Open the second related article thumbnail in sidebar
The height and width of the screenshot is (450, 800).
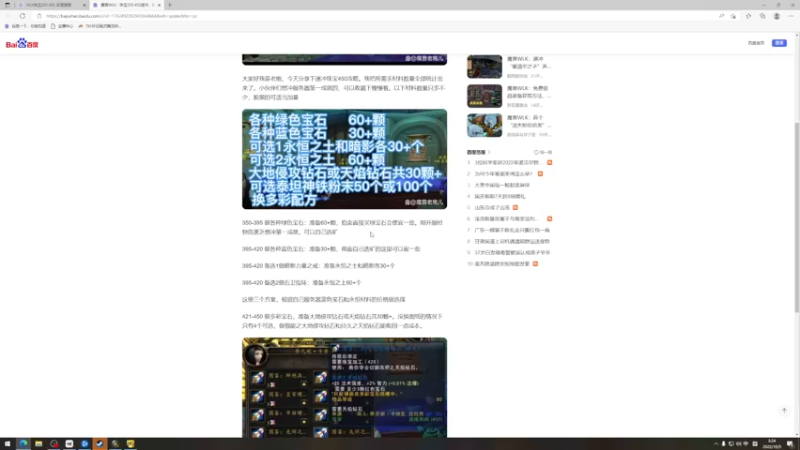pos(484,96)
